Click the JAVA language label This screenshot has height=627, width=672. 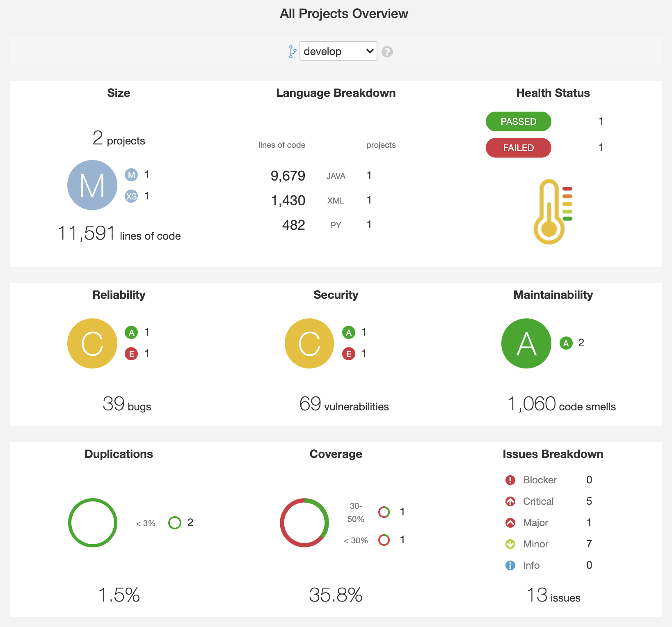point(336,176)
